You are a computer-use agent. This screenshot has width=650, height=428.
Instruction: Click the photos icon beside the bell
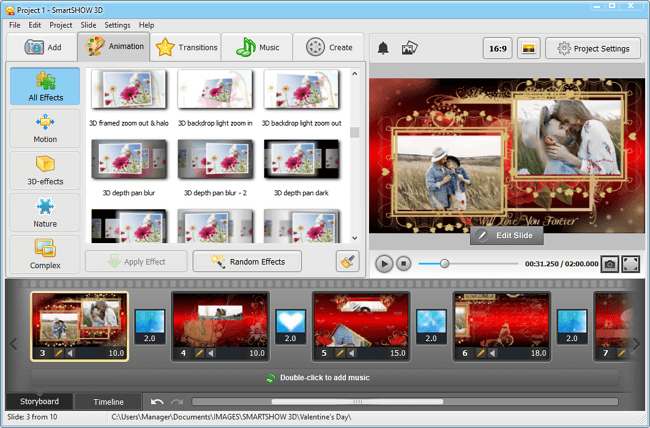click(410, 48)
